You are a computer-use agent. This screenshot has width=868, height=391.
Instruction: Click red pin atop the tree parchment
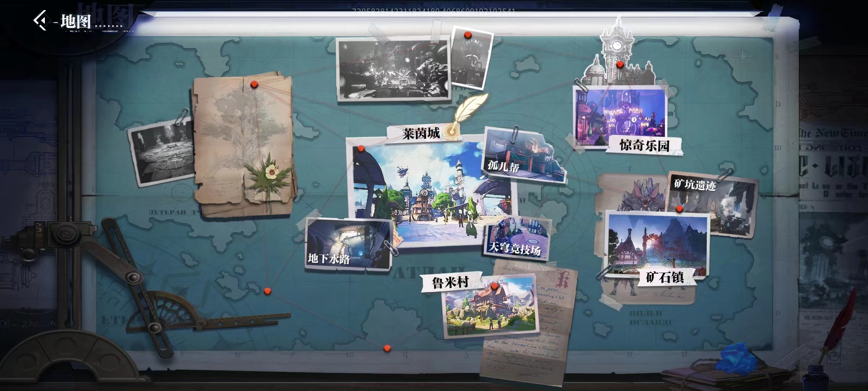[254, 85]
